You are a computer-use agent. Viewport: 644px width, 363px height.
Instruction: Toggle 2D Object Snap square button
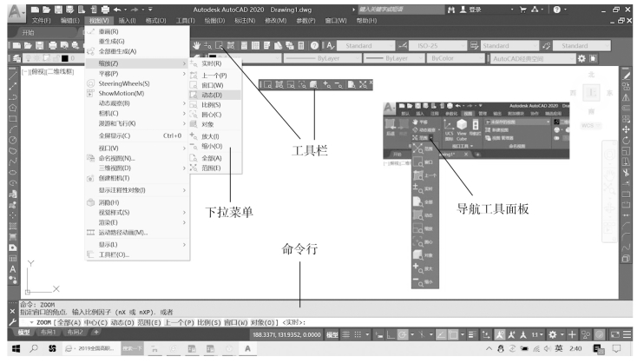pos(453,334)
